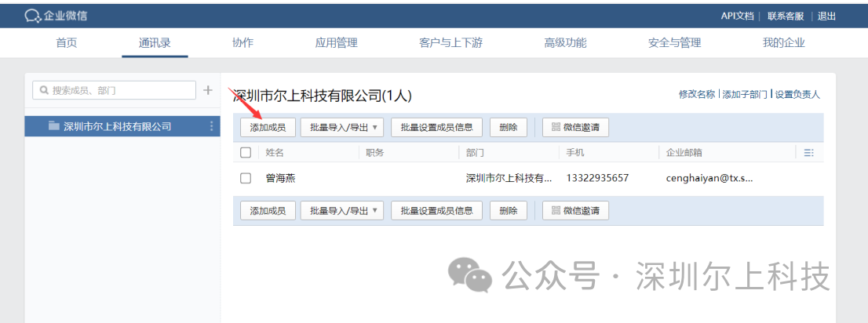This screenshot has width=868, height=323.
Task: Click bottom 微信邀请 QR code button
Action: click(575, 210)
